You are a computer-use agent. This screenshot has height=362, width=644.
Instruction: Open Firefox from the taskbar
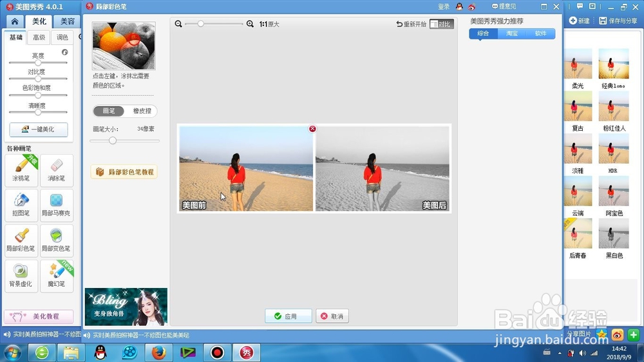(x=159, y=352)
